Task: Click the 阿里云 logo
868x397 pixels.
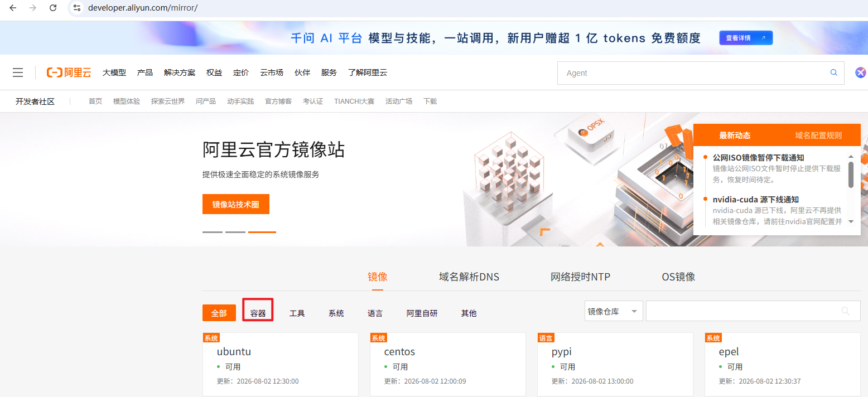Action: tap(69, 72)
